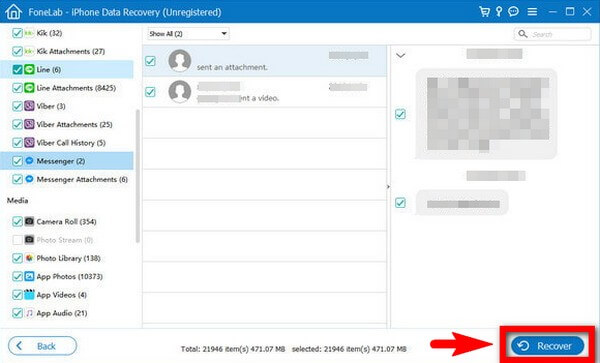Click the search magnifier icon
600x363 pixels.
[x=523, y=34]
